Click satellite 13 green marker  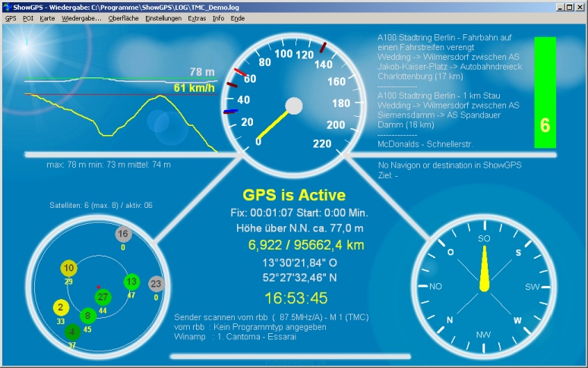[x=131, y=282]
